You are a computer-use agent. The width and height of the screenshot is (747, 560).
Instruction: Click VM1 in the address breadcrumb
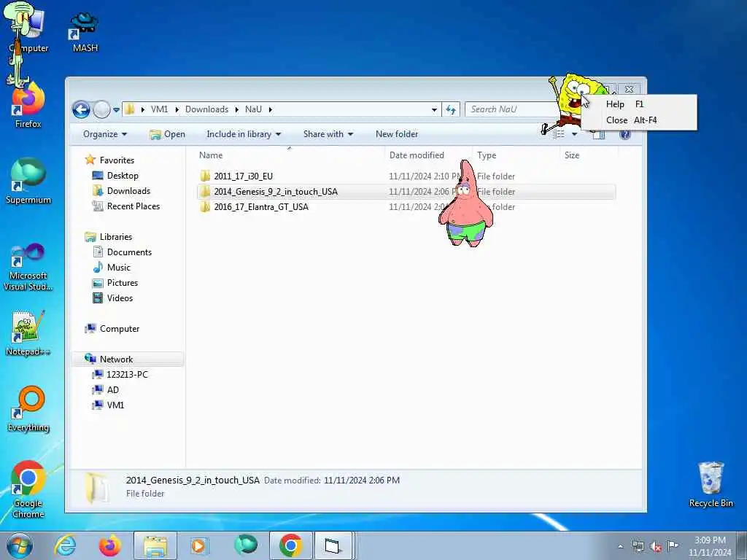159,109
